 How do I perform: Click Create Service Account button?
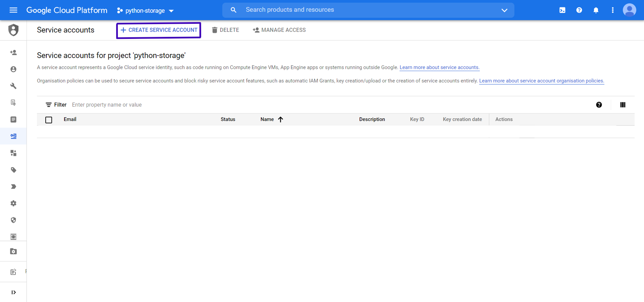[159, 30]
